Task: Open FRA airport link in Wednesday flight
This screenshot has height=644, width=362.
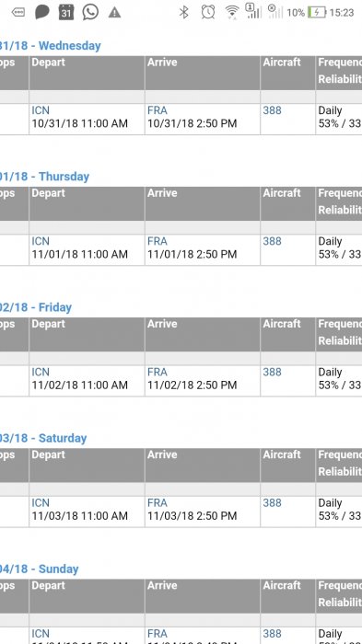Action: [158, 110]
